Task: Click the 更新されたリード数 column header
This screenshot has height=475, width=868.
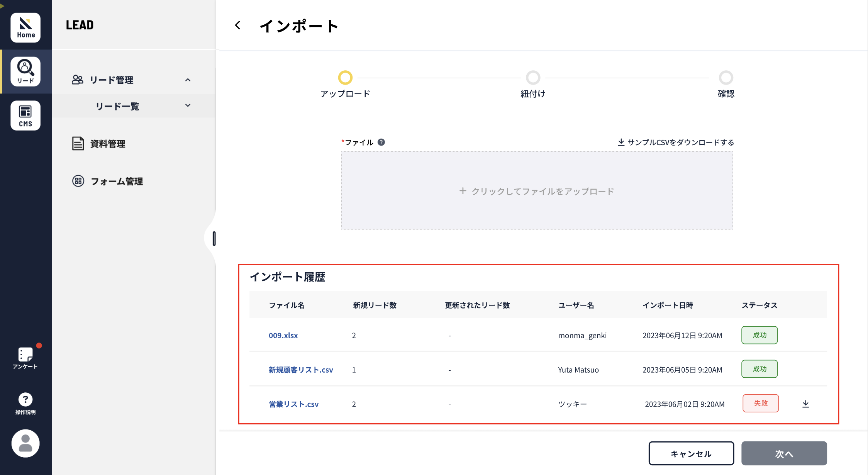Action: (477, 305)
